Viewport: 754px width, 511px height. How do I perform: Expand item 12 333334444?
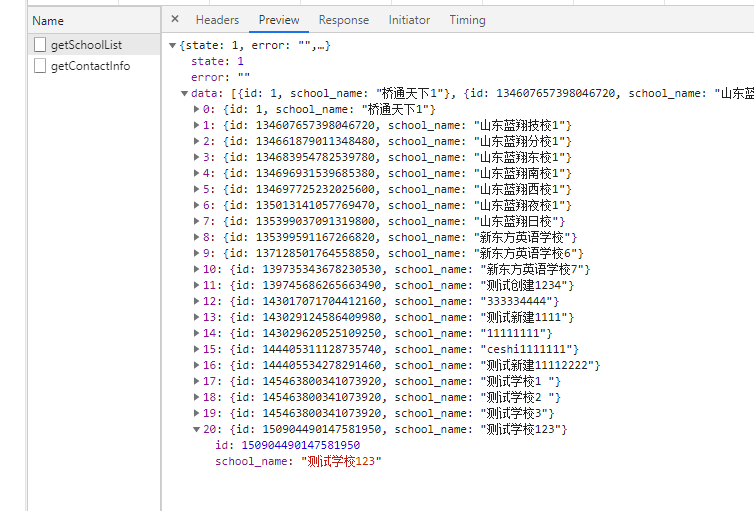pyautogui.click(x=196, y=301)
